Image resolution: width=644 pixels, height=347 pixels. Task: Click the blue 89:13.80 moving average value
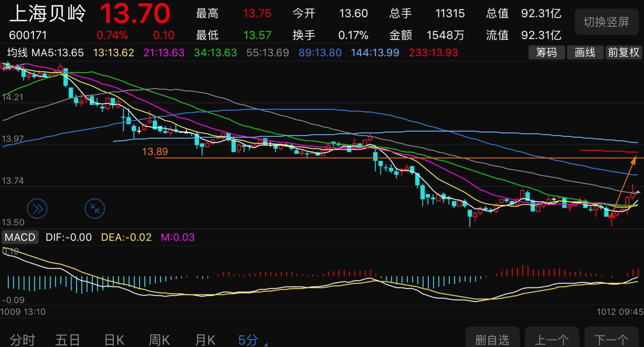pyautogui.click(x=320, y=53)
